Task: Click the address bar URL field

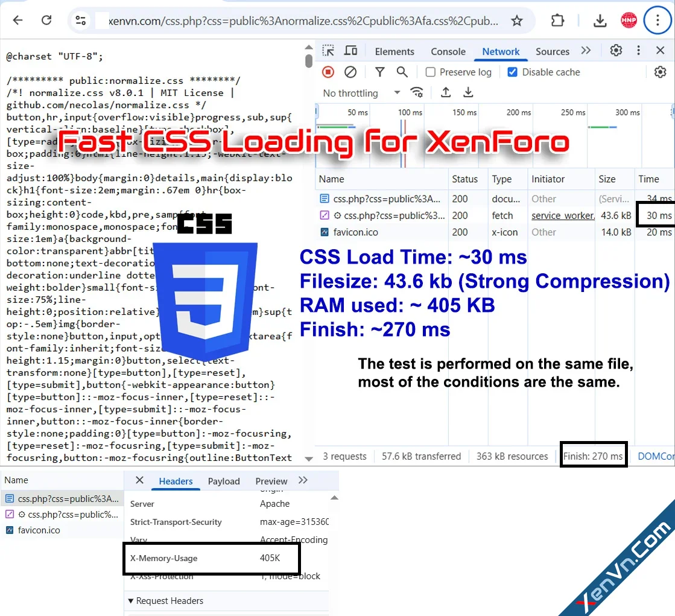Action: (303, 21)
